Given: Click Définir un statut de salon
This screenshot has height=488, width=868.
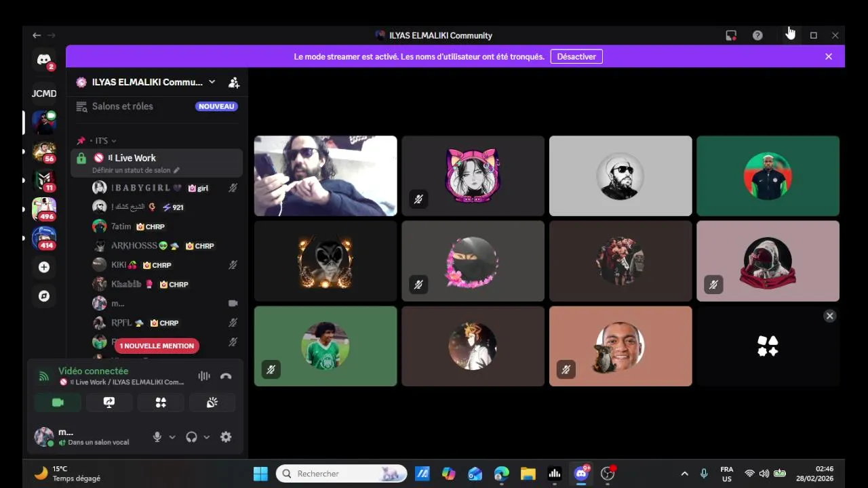Looking at the screenshot, I should (132, 170).
